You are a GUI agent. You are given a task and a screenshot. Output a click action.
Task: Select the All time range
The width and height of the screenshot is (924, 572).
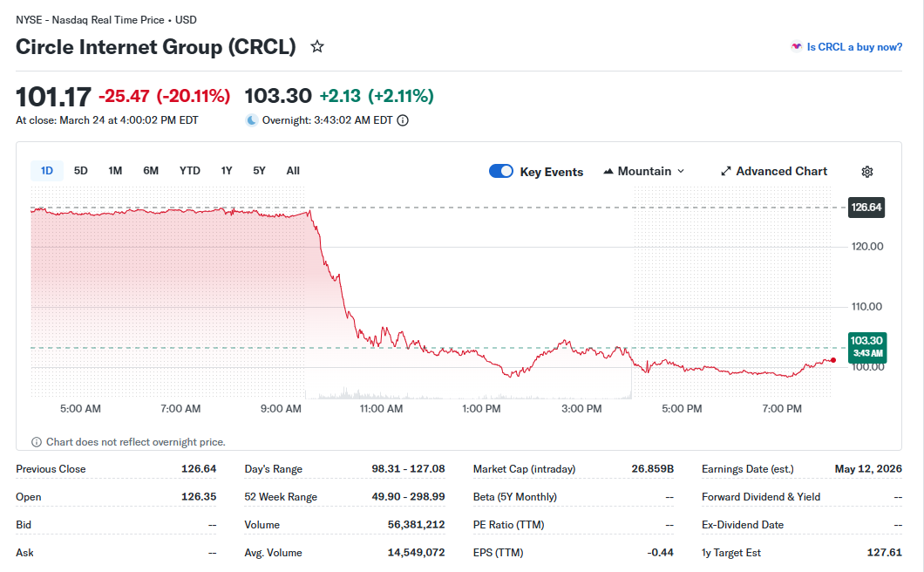coord(293,171)
